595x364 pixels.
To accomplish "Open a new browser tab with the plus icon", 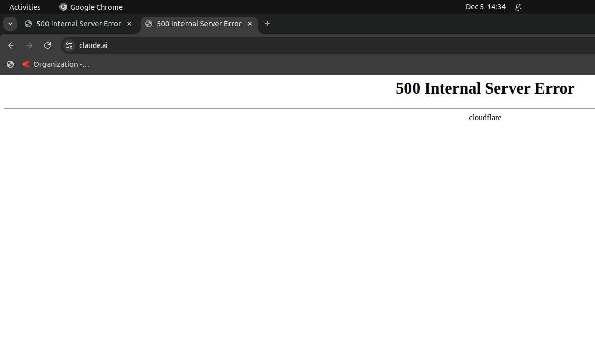I will (268, 24).
